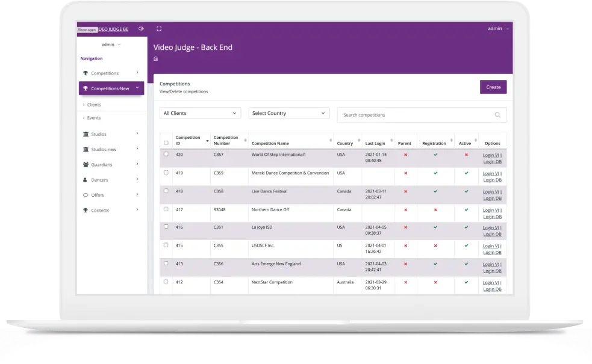Image resolution: width=592 pixels, height=364 pixels.
Task: Select the checkbox for competition 417
Action: (166, 209)
